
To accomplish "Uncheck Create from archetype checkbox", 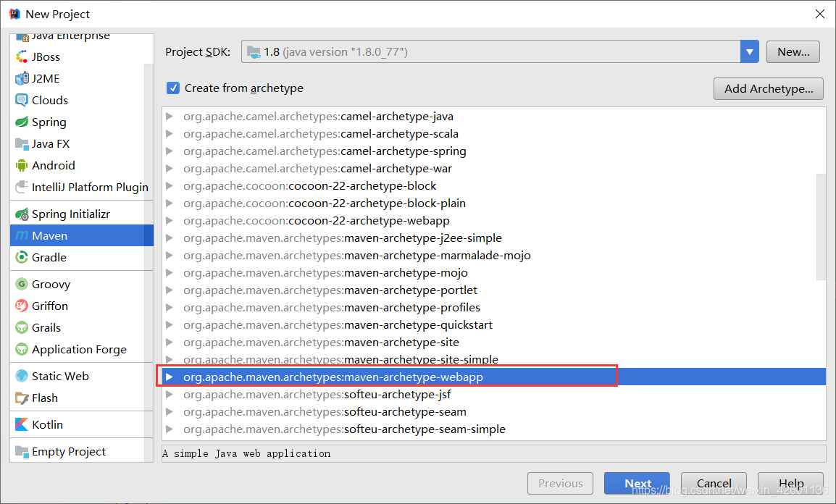I will tap(172, 88).
